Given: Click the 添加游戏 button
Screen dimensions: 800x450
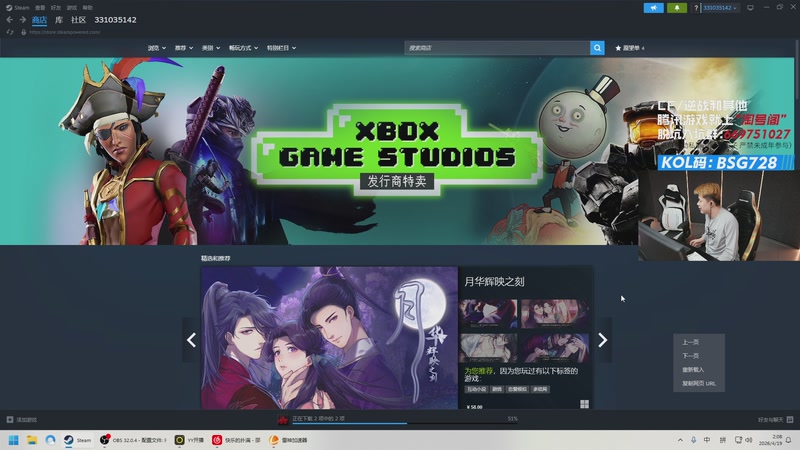Looking at the screenshot, I should pos(22,419).
